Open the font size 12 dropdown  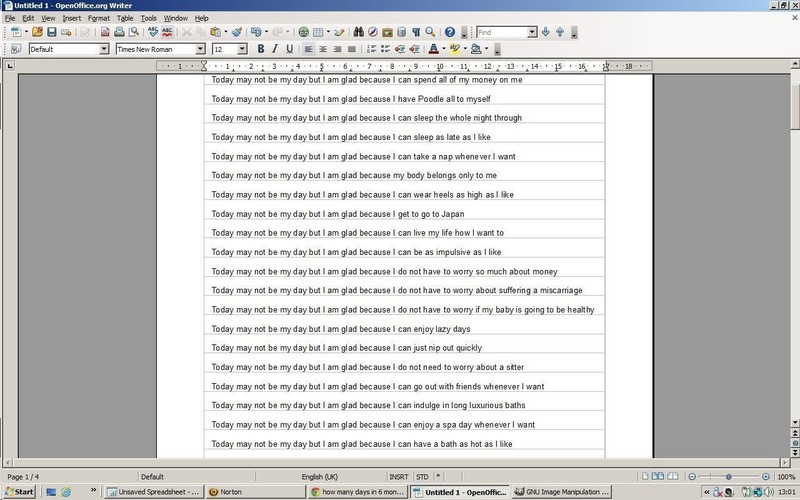click(x=243, y=48)
